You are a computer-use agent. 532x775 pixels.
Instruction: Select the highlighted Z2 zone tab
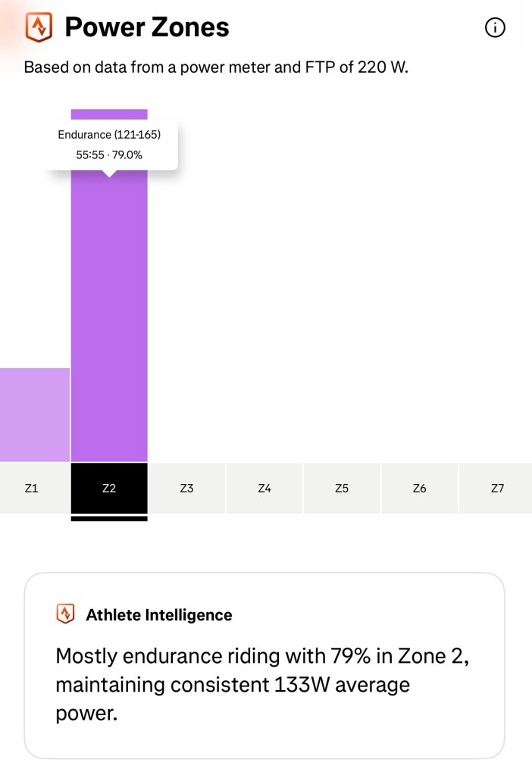(109, 489)
